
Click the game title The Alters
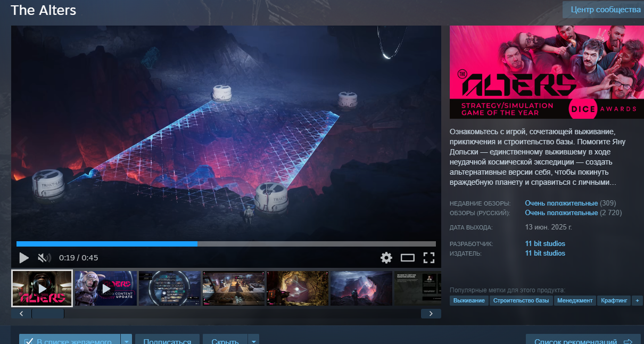pyautogui.click(x=44, y=10)
